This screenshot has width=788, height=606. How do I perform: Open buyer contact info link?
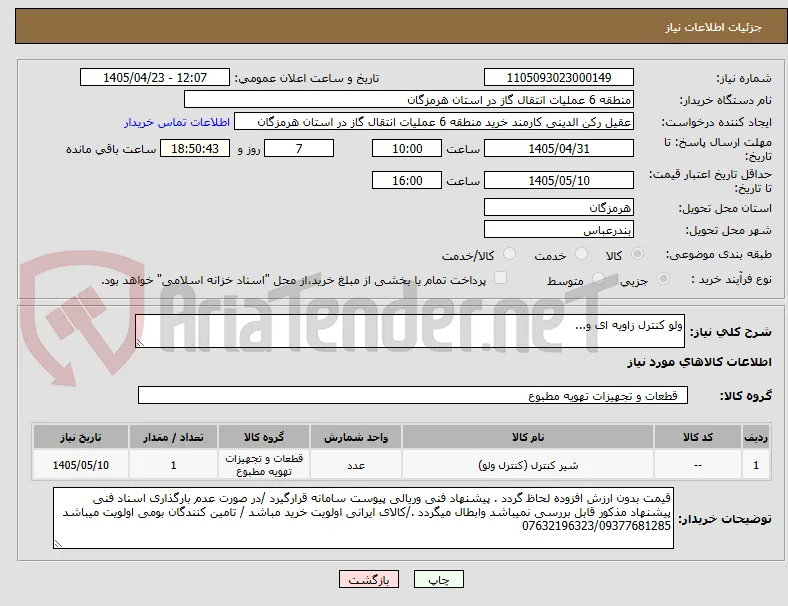[177, 122]
